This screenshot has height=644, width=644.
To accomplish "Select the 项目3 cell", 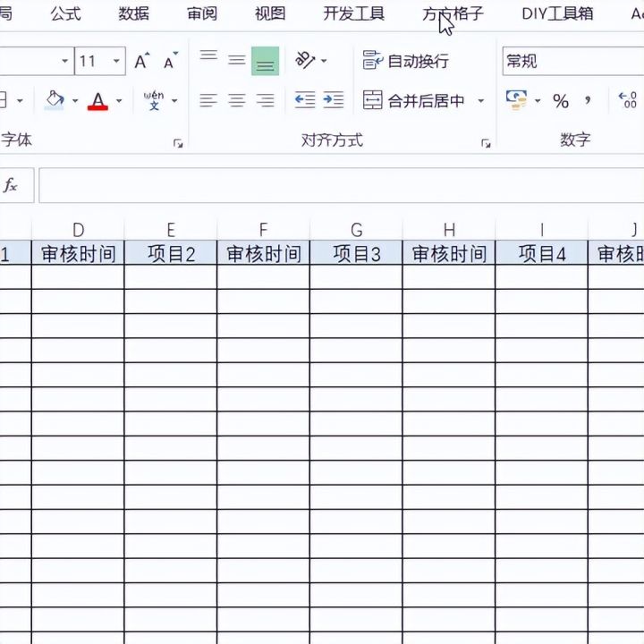I will (x=357, y=253).
